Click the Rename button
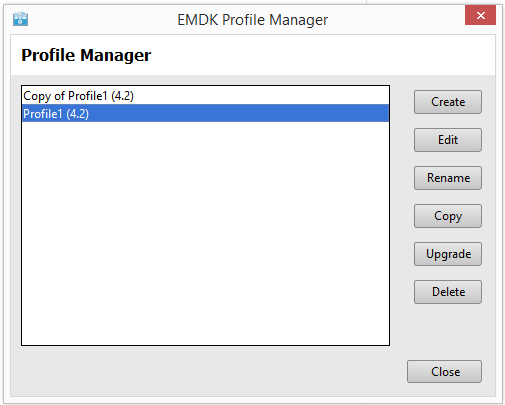505x405 pixels. tap(448, 178)
